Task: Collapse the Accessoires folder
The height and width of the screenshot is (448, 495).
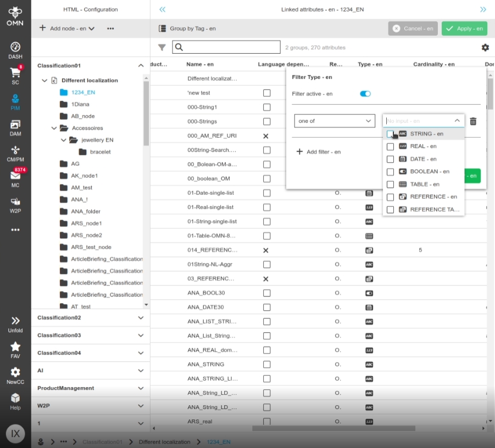Action: 54,128
